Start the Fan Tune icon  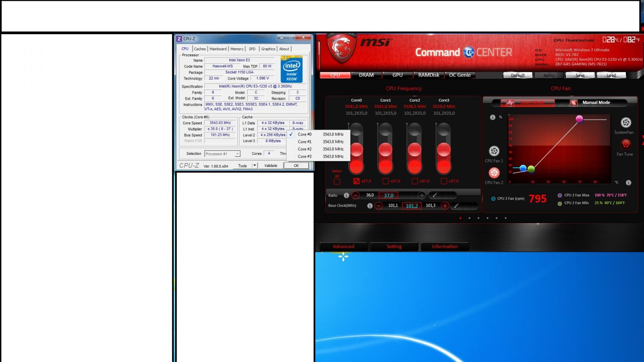coord(625,144)
